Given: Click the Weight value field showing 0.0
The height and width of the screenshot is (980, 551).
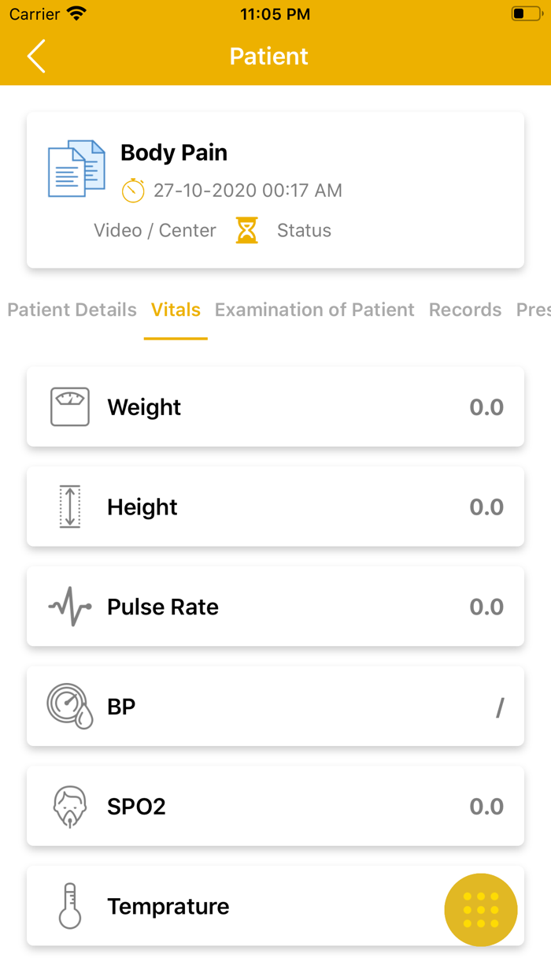Looking at the screenshot, I should coord(486,406).
